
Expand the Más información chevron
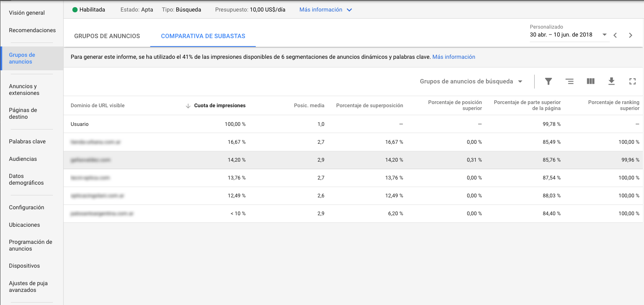[x=349, y=10]
